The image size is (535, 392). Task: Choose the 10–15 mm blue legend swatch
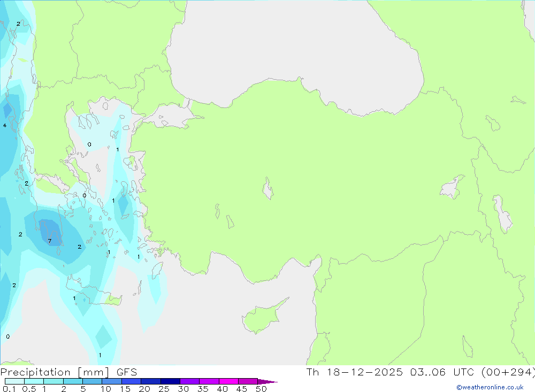point(112,381)
